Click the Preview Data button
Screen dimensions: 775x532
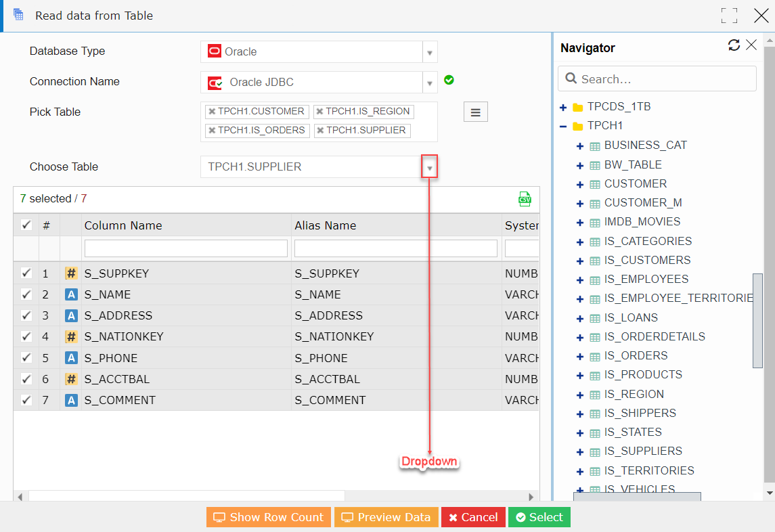coord(386,516)
